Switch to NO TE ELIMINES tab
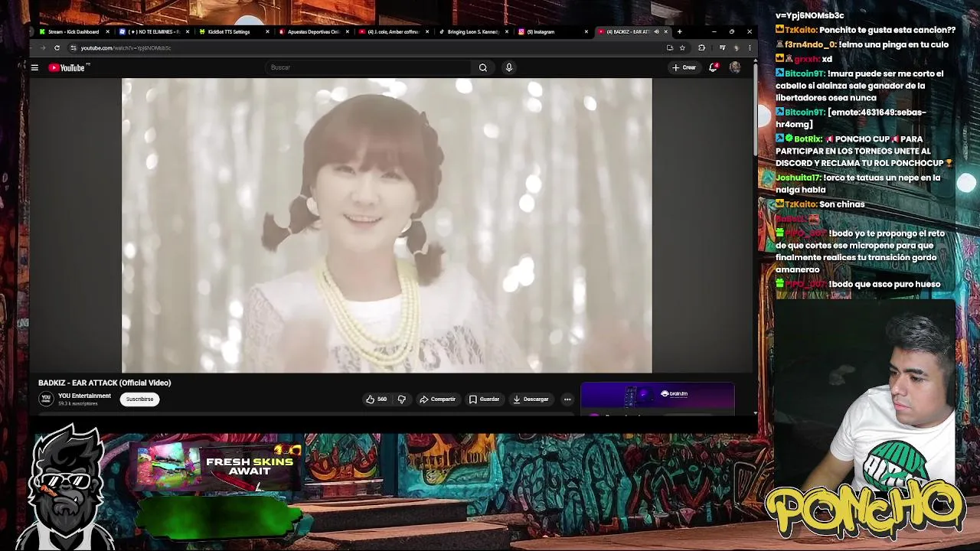Screen dimensions: 980x551 [x=153, y=31]
